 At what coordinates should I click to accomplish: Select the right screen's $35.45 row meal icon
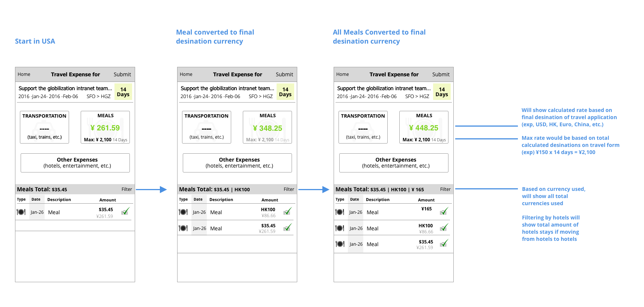[x=340, y=244]
